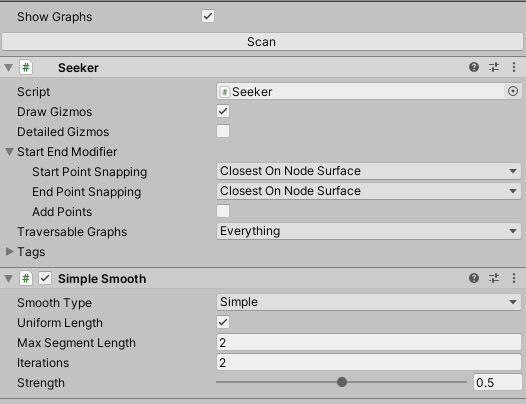The width and height of the screenshot is (526, 404).
Task: Click the Scan button
Action: click(x=262, y=42)
